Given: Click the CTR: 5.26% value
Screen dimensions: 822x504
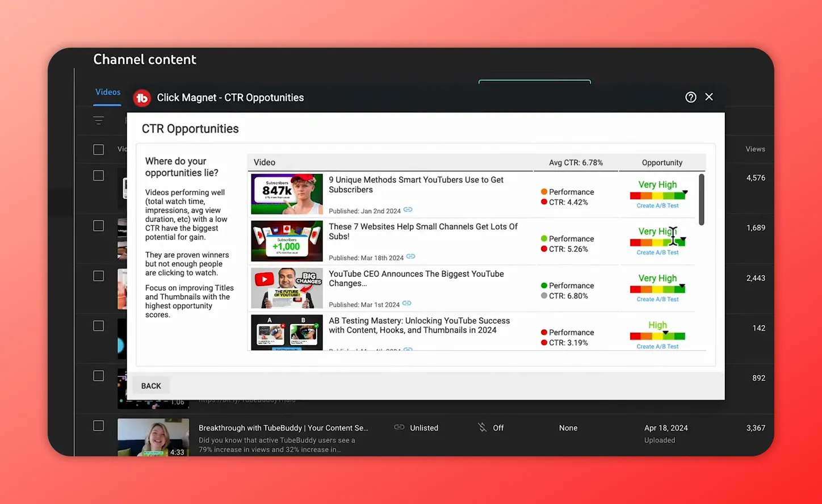Looking at the screenshot, I should tap(568, 249).
